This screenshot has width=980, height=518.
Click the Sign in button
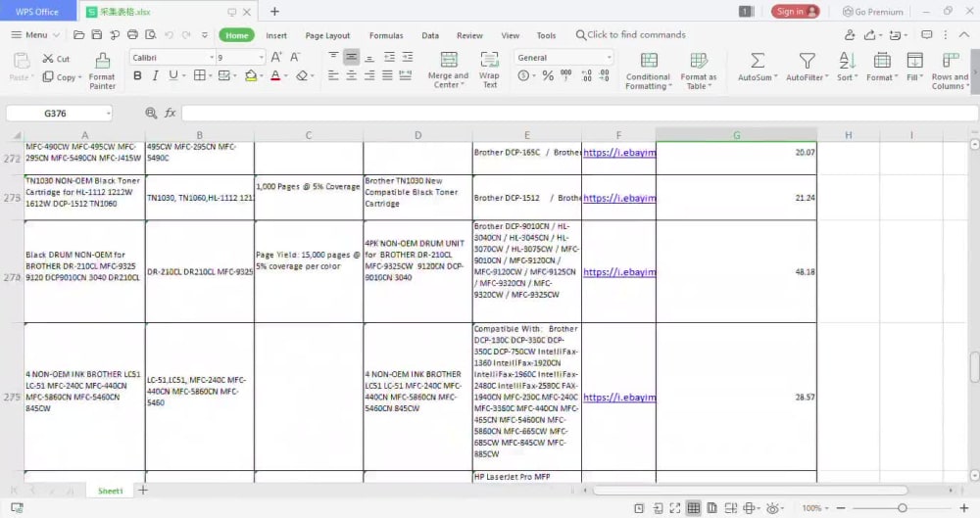point(795,11)
